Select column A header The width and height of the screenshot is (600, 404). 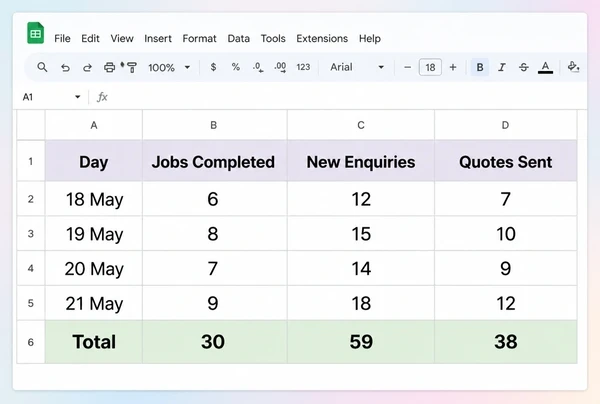point(94,125)
